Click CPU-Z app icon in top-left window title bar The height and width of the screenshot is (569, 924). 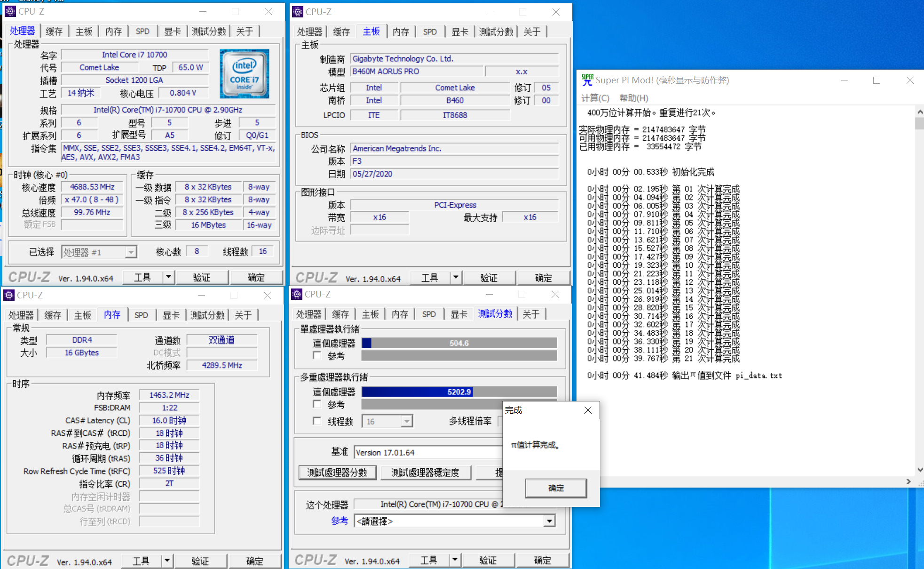(10, 11)
